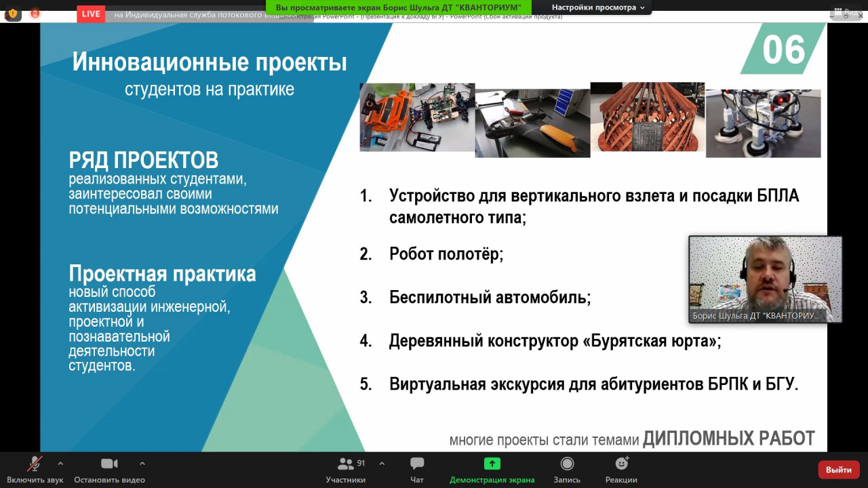Open Реакции reactions emoji picker
The width and height of the screenshot is (868, 488).
coord(621,464)
